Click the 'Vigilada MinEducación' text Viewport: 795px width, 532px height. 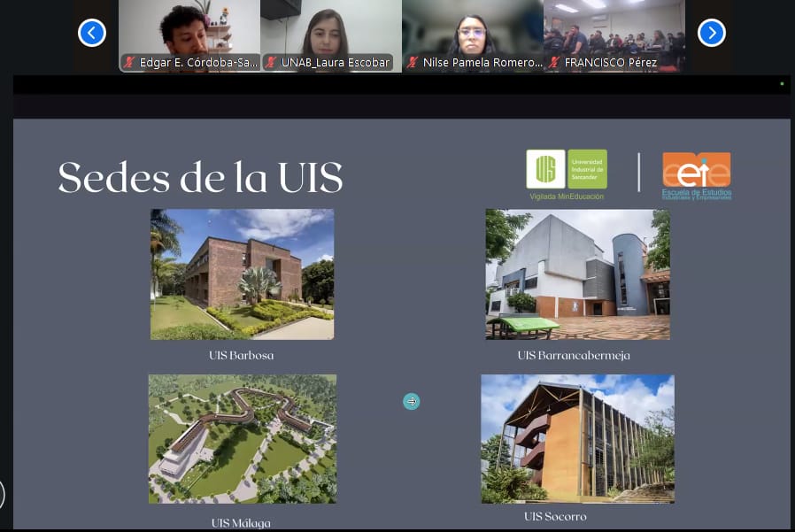pyautogui.click(x=567, y=197)
